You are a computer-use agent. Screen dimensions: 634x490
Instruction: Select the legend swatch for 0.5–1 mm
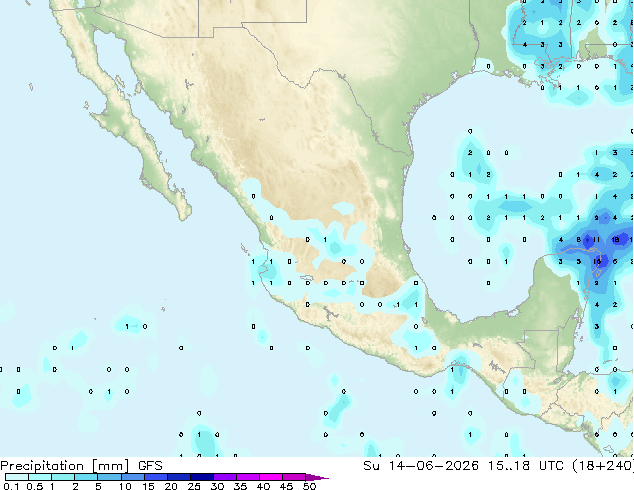point(40,477)
